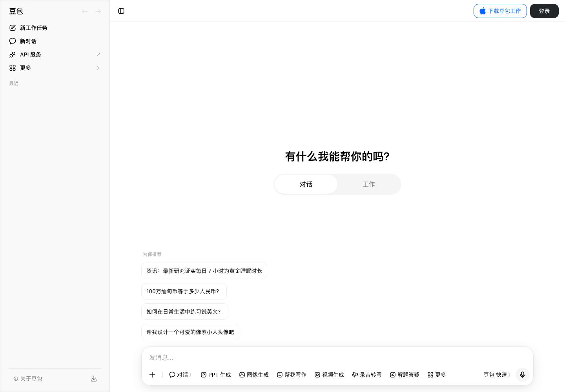565x392 pixels.
Task: Open 关于豆包 info link
Action: tap(28, 379)
